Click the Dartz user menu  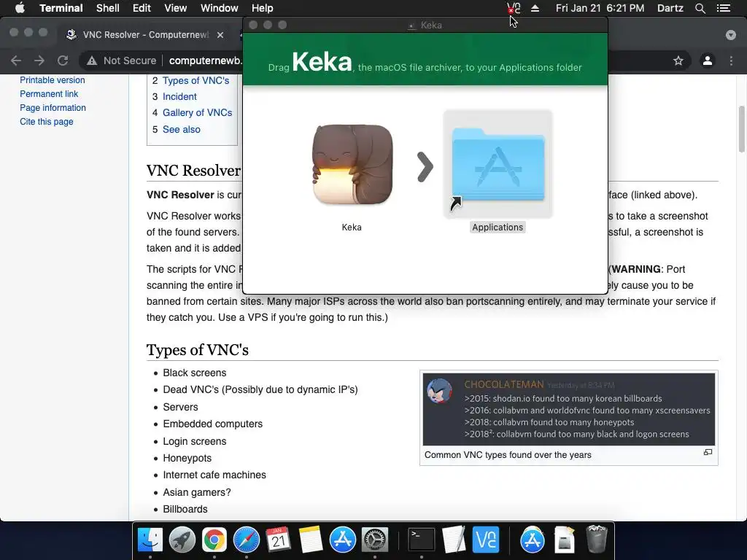[x=670, y=8]
